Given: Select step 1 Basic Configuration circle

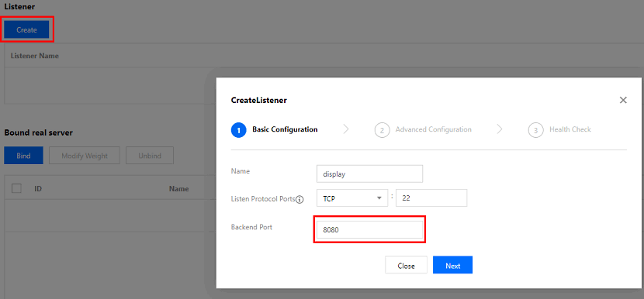Looking at the screenshot, I should [x=239, y=130].
